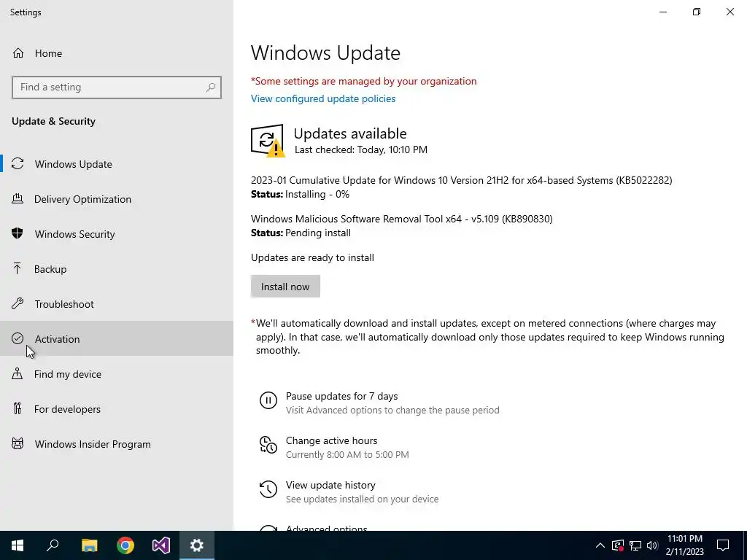The image size is (747, 560).
Task: Open Visual Studio from taskbar
Action: [x=161, y=545]
